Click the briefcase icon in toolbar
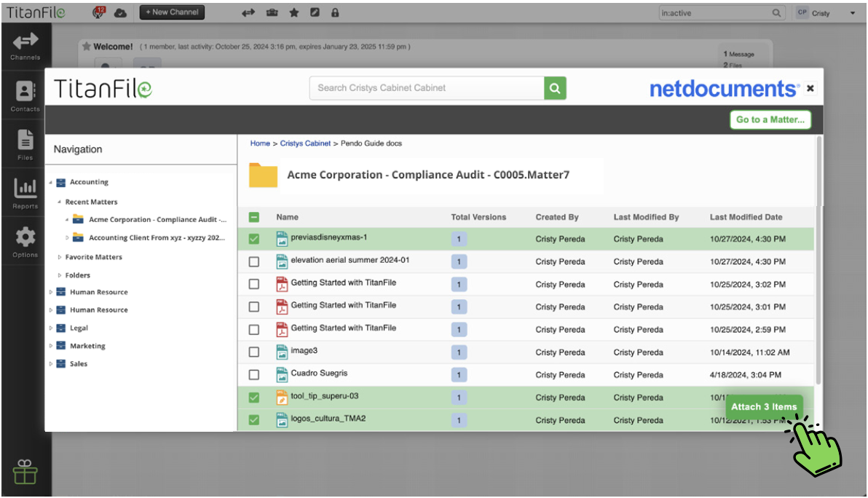The height and width of the screenshot is (498, 868). [272, 12]
